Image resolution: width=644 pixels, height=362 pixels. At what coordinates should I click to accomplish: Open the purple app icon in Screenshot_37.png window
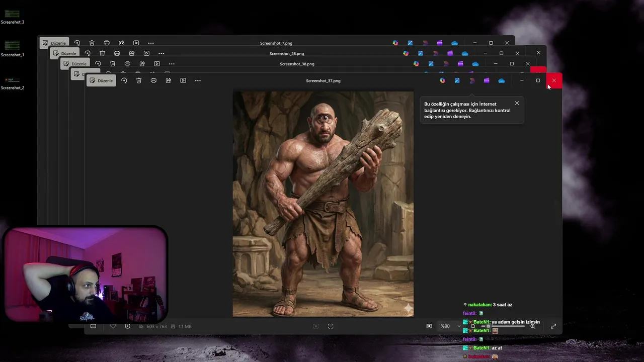(x=487, y=80)
